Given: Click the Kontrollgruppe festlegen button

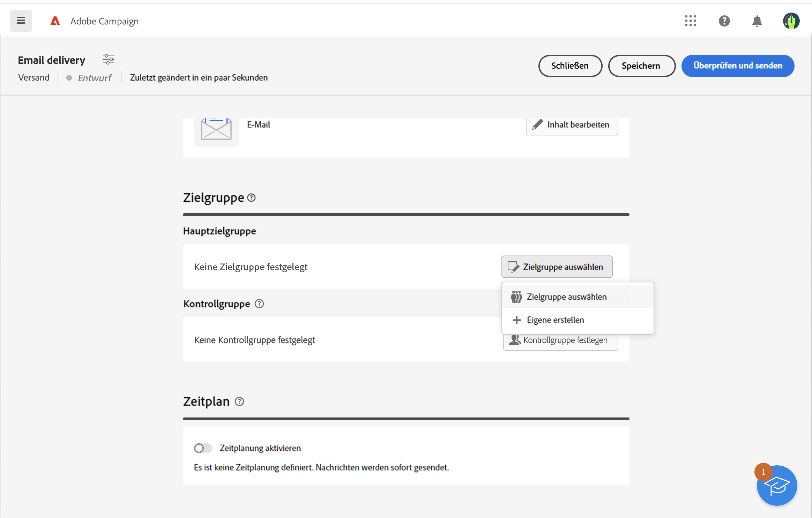Looking at the screenshot, I should (x=560, y=341).
